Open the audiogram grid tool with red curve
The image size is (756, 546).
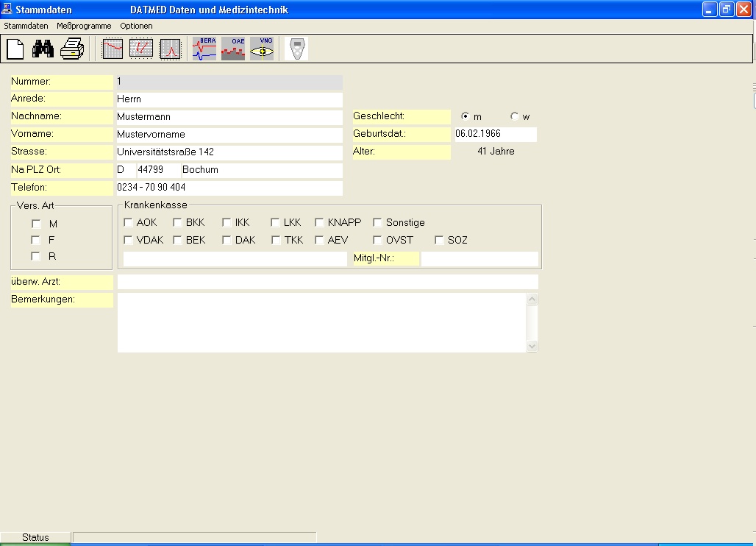[x=113, y=49]
